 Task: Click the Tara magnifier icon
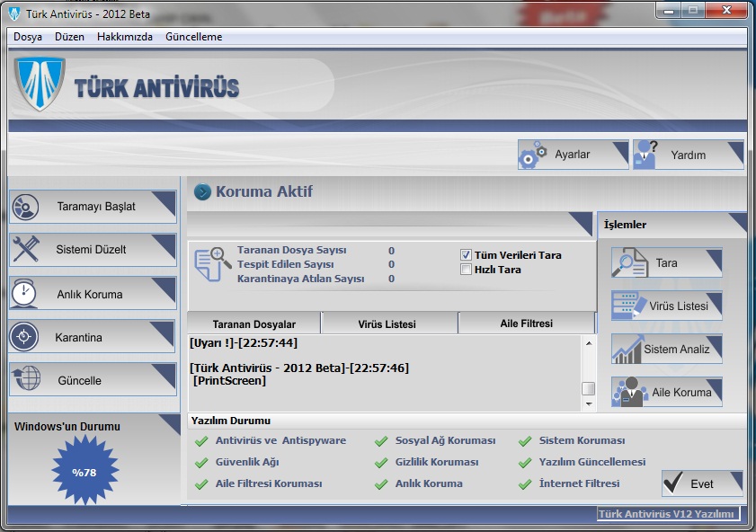coord(630,262)
